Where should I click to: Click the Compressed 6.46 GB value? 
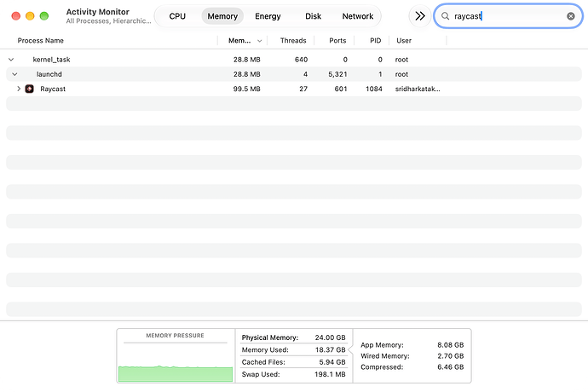point(451,367)
